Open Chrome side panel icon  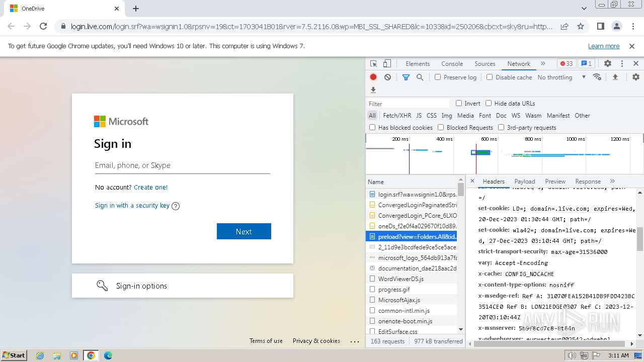click(x=600, y=26)
